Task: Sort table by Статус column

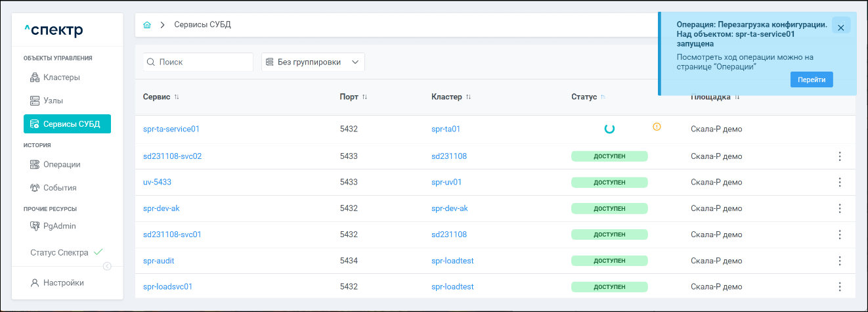Action: (603, 97)
